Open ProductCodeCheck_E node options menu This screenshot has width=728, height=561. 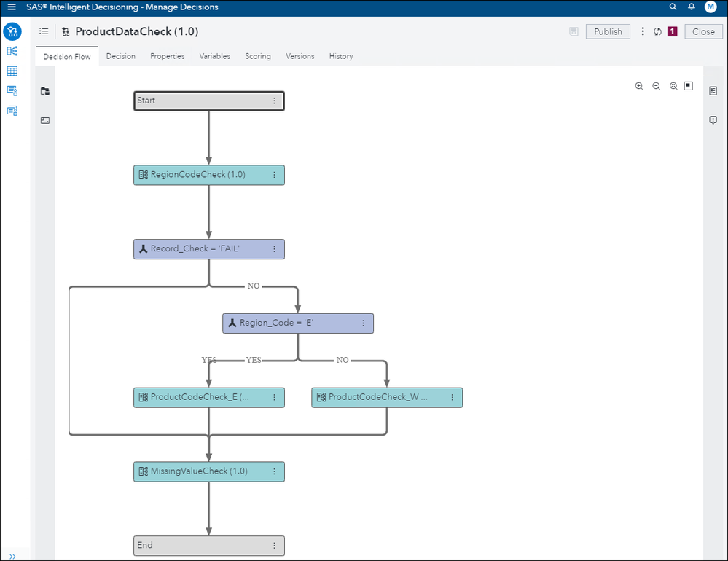coord(275,398)
